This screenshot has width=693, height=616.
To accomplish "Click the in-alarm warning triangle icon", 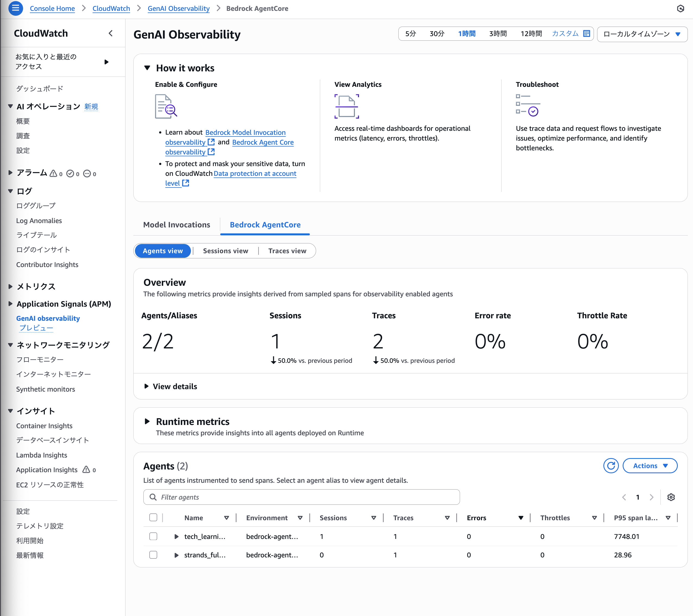I will (53, 173).
